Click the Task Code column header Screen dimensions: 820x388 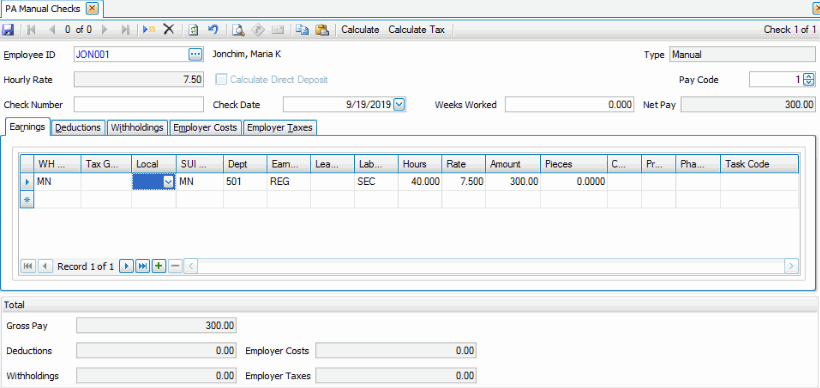click(x=759, y=164)
